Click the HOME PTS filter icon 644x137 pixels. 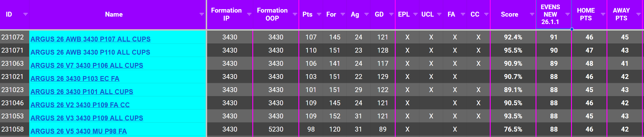click(603, 14)
